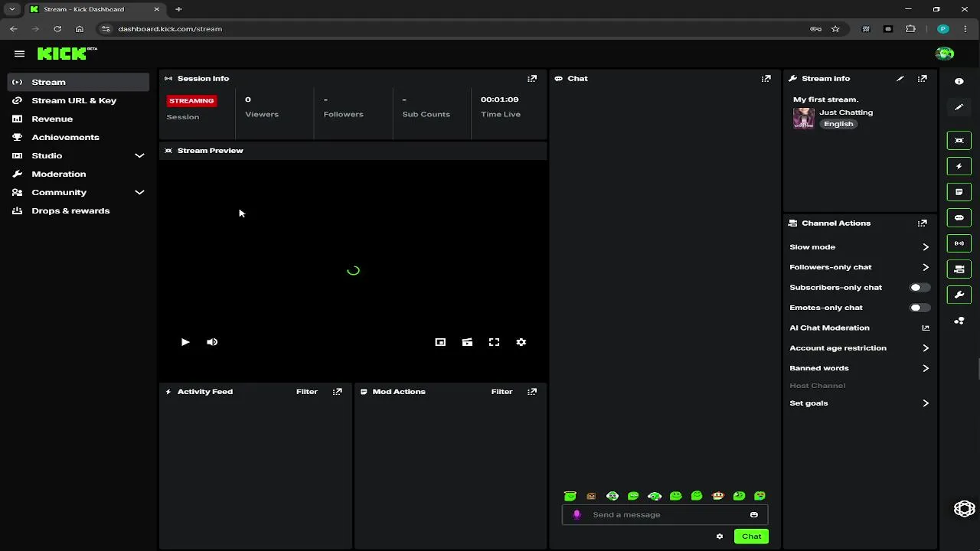Expand the Community sidebar section
The height and width of the screenshot is (551, 980).
139,192
